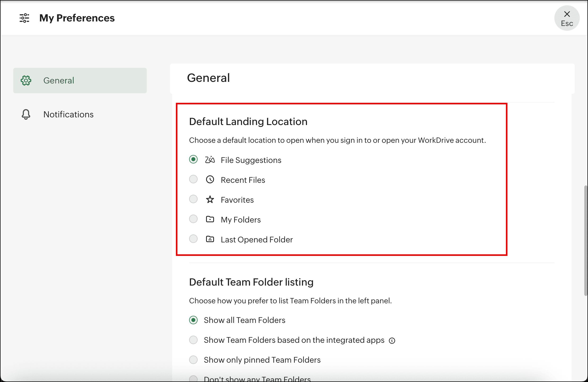Click the star icon for Favorites

(210, 199)
